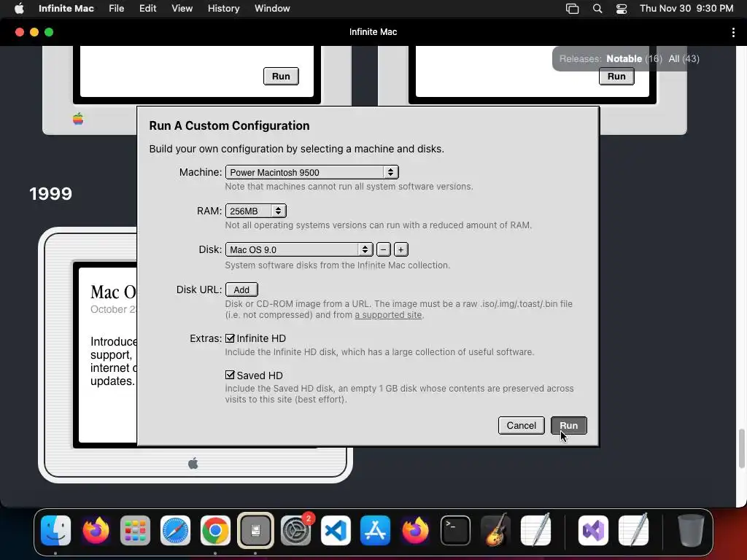This screenshot has width=747, height=560.
Task: Open the Machine dropdown Power Macintosh 9500
Action: (312, 172)
